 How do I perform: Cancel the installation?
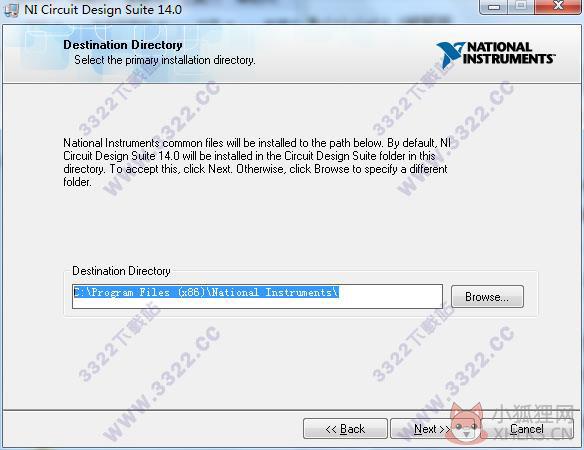[x=527, y=429]
